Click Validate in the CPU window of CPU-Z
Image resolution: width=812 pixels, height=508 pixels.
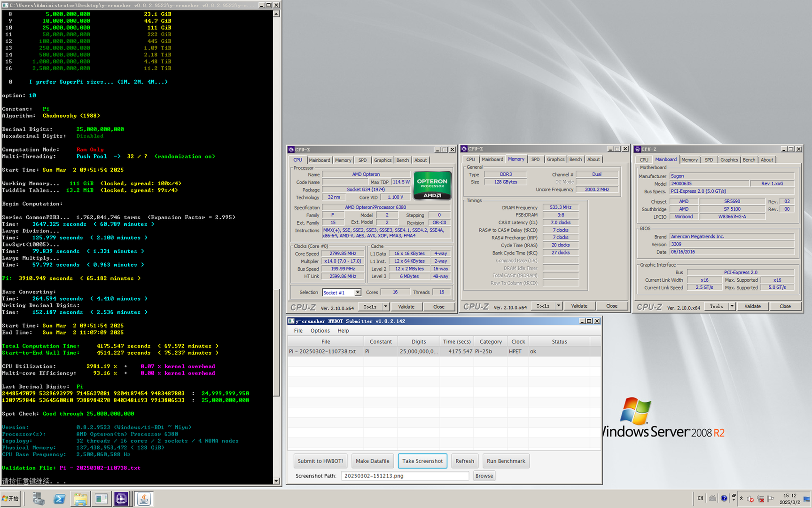point(406,307)
